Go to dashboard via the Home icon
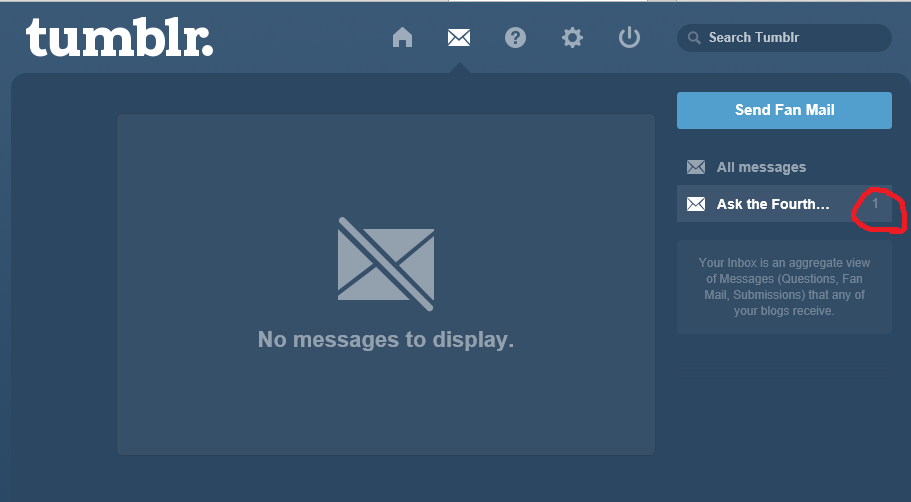The height and width of the screenshot is (502, 911). [402, 38]
